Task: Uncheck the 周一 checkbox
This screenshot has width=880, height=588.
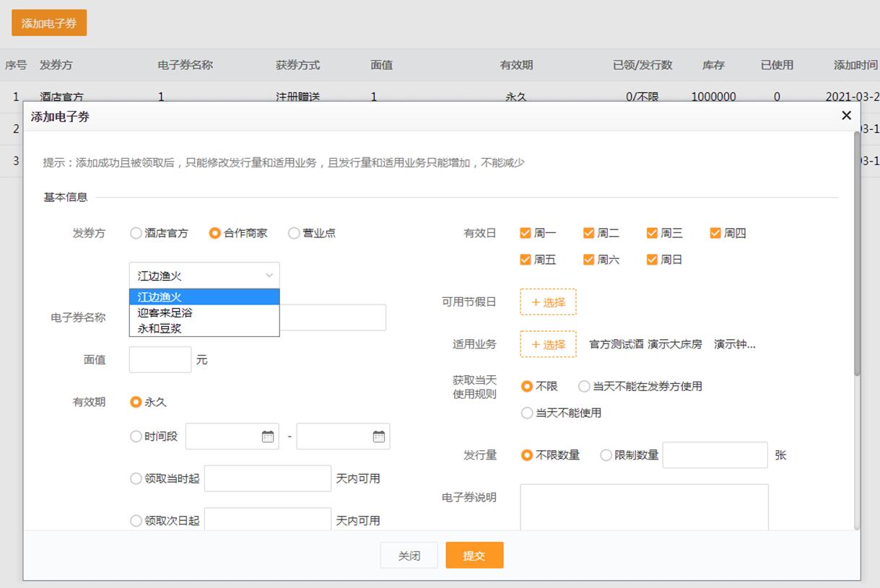Action: coord(526,233)
